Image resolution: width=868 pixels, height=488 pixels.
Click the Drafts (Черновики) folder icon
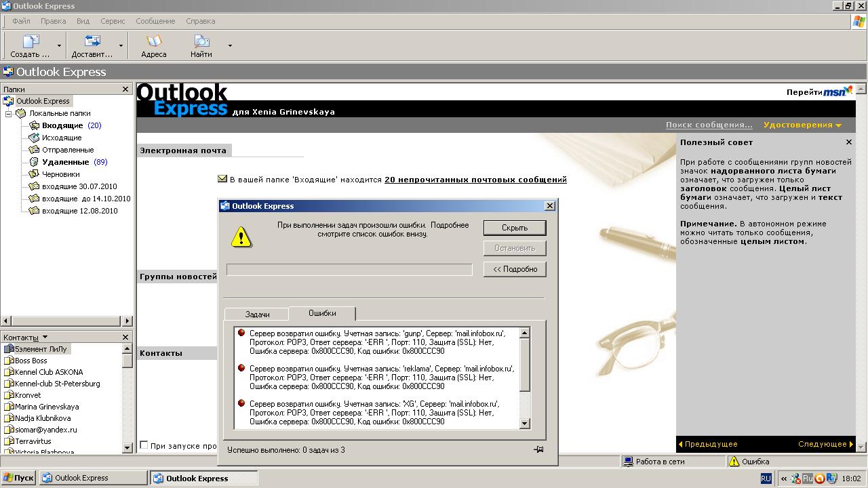tap(34, 174)
